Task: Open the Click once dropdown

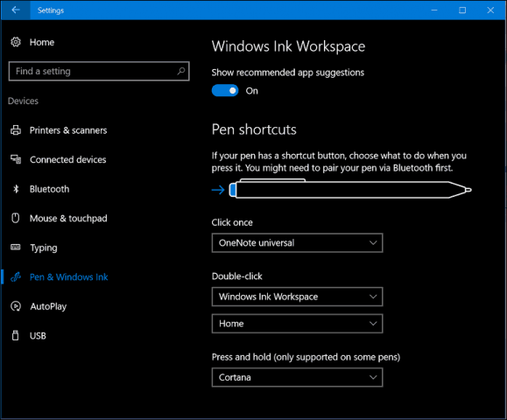Action: pyautogui.click(x=297, y=243)
